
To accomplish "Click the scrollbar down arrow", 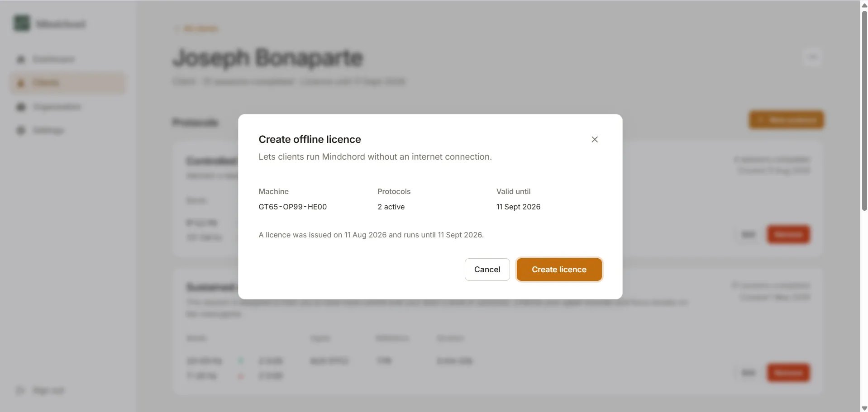I will point(864,408).
